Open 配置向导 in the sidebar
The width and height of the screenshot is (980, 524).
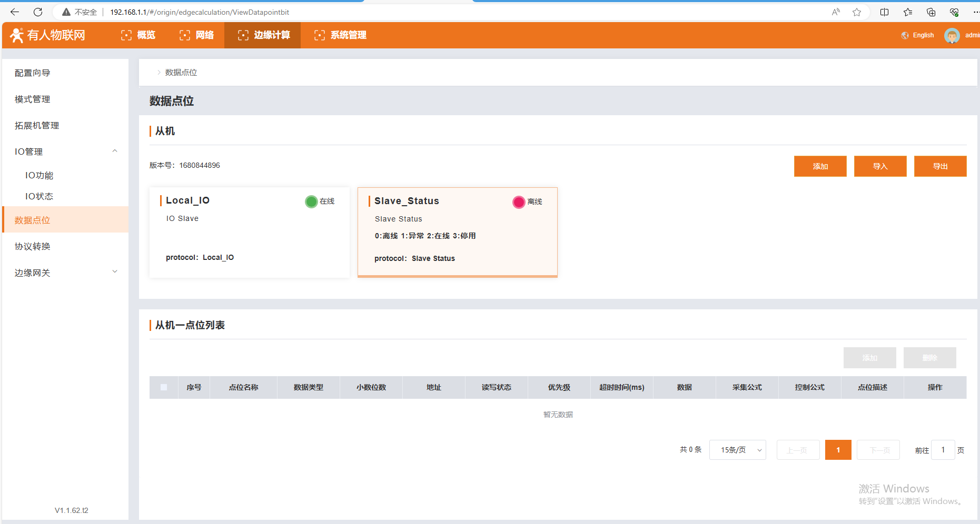pos(65,73)
